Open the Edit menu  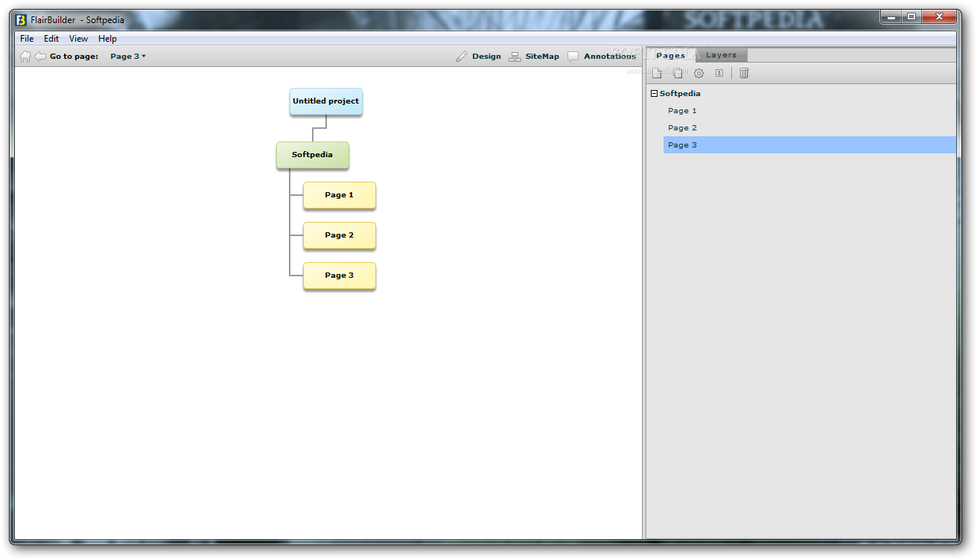tap(51, 39)
